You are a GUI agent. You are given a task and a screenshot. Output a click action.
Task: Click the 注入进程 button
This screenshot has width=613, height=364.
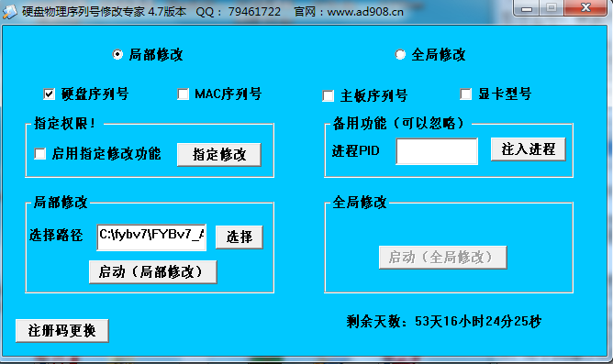pyautogui.click(x=529, y=149)
